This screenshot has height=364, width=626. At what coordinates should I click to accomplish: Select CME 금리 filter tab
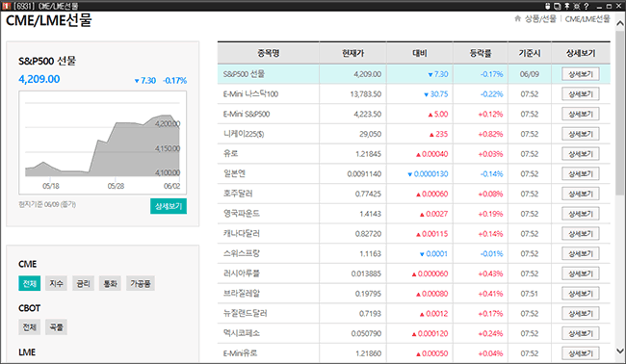[83, 283]
